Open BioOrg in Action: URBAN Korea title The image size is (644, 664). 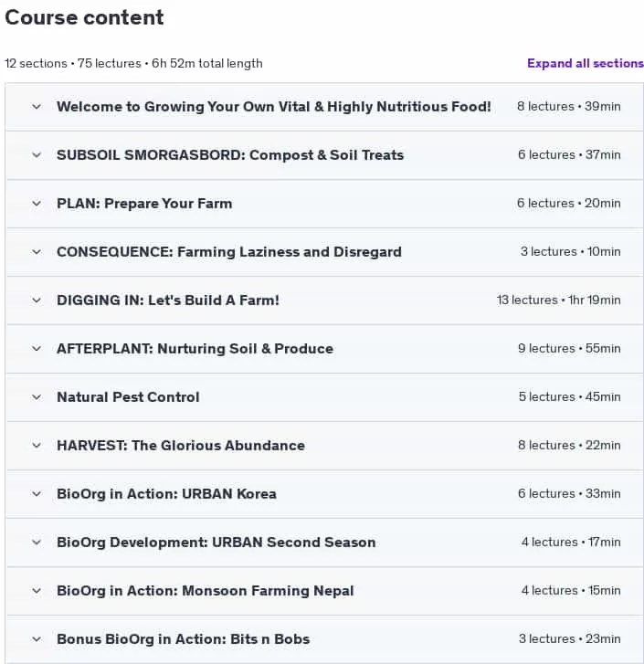pyautogui.click(x=166, y=494)
